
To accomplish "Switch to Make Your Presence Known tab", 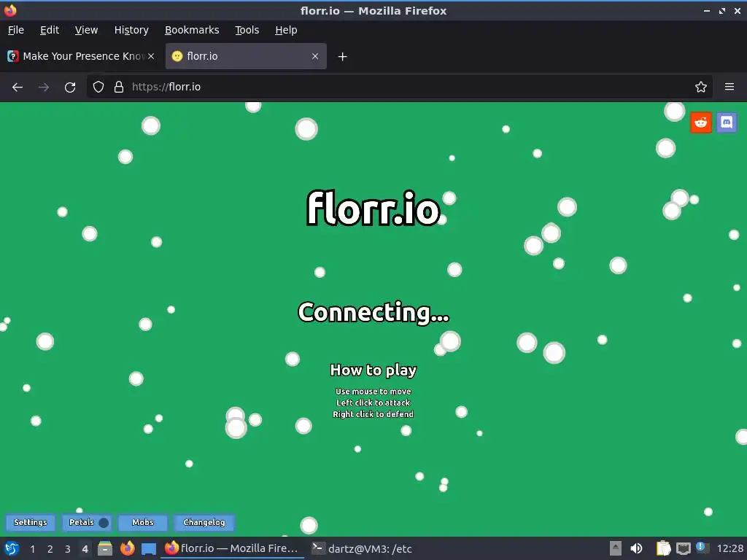I will 81,56.
